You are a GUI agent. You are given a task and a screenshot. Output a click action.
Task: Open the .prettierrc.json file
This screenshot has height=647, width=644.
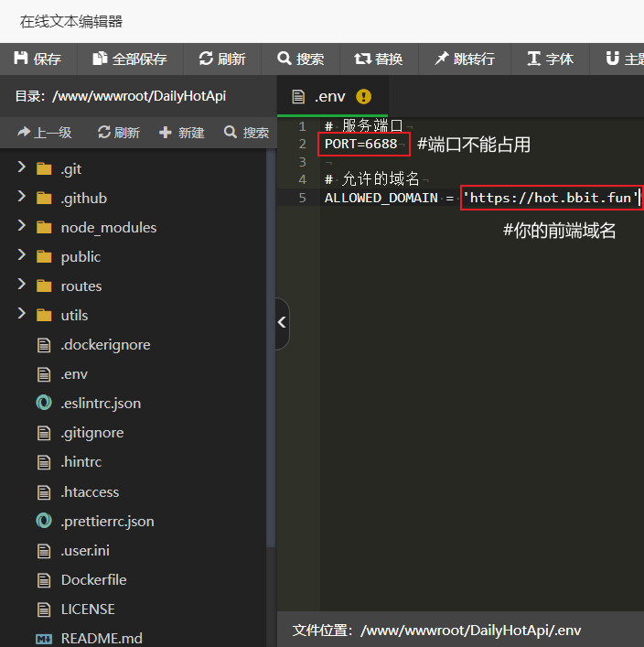pyautogui.click(x=108, y=522)
